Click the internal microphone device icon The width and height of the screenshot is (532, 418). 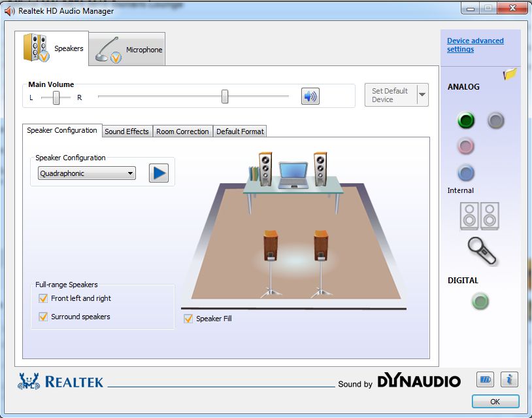[482, 251]
